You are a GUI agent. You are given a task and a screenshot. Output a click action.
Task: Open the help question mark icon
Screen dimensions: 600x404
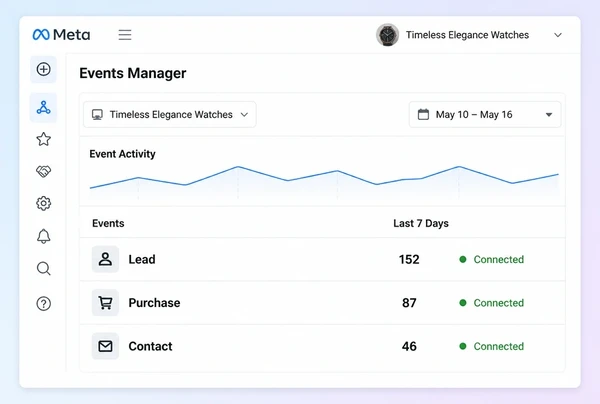coord(44,304)
